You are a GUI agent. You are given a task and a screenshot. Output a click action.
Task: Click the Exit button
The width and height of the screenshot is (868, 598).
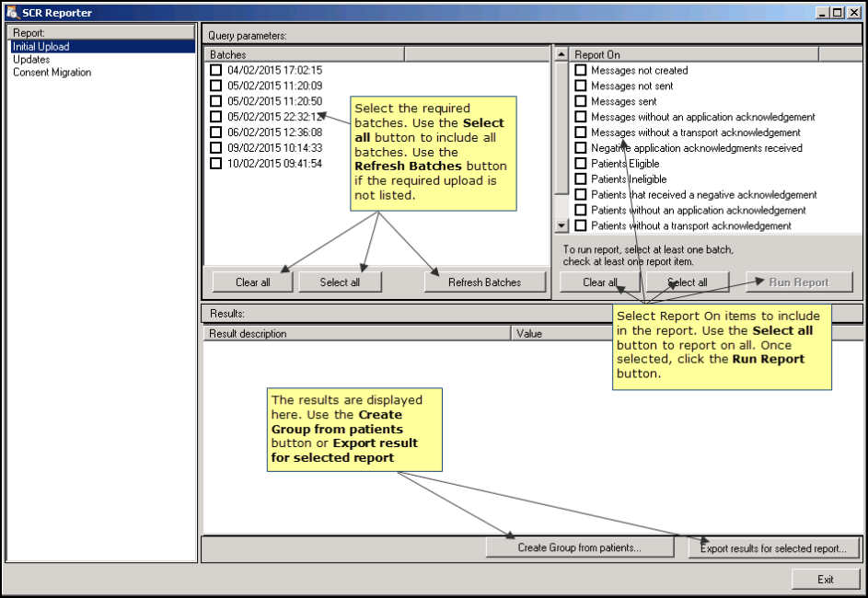tap(826, 580)
